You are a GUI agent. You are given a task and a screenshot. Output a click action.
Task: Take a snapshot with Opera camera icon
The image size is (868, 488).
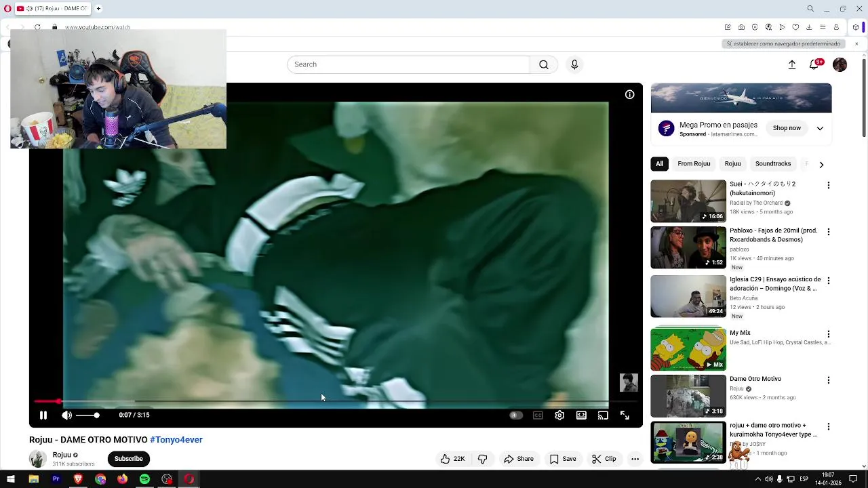pos(741,27)
